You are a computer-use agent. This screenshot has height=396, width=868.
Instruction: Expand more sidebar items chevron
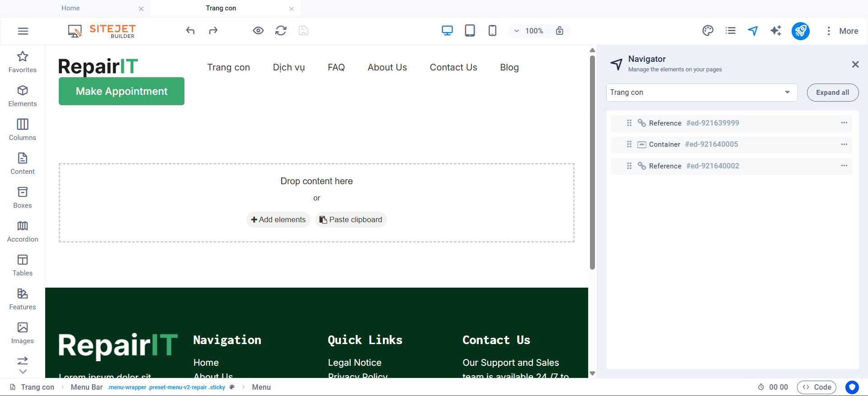(x=23, y=372)
